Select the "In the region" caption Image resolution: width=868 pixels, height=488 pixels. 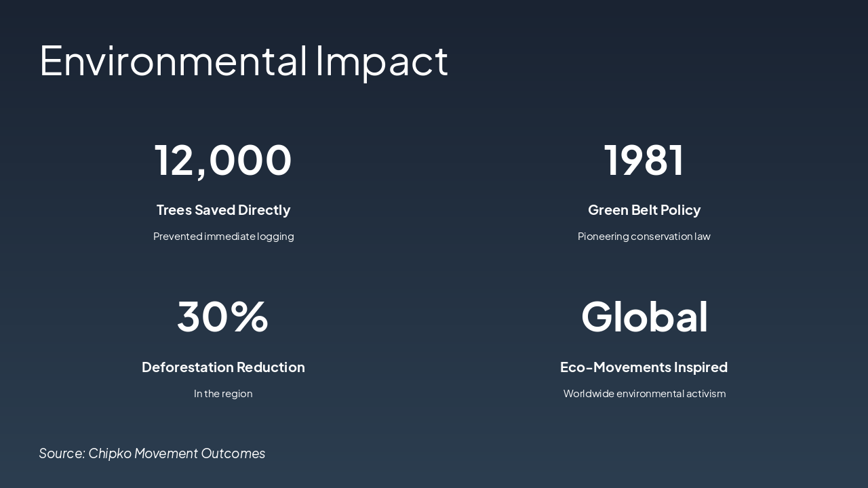click(223, 394)
